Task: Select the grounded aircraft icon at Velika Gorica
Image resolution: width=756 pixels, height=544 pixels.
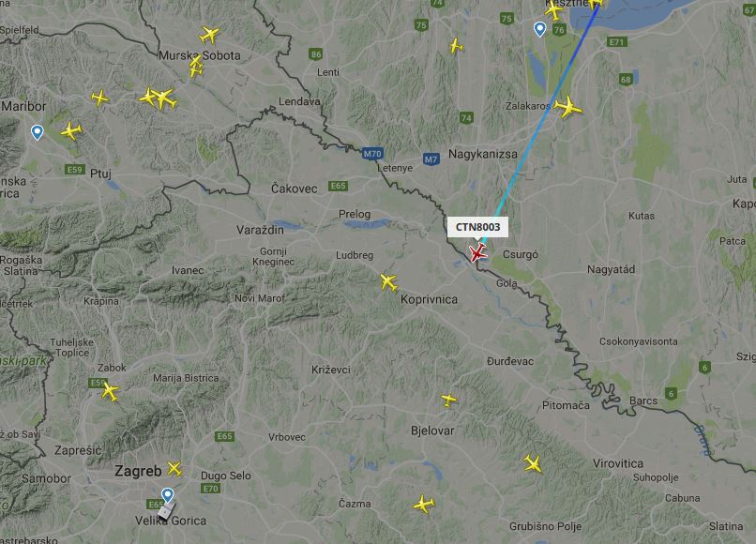Action: point(166,512)
